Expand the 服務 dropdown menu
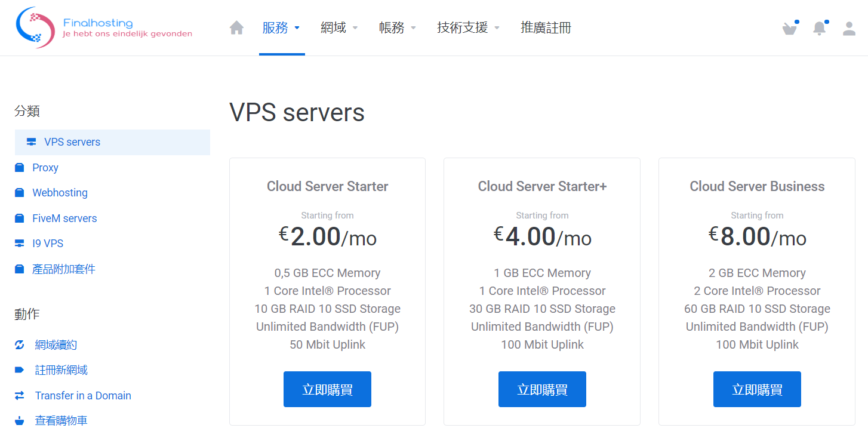Screen dimensions: 868x434 (x=281, y=27)
